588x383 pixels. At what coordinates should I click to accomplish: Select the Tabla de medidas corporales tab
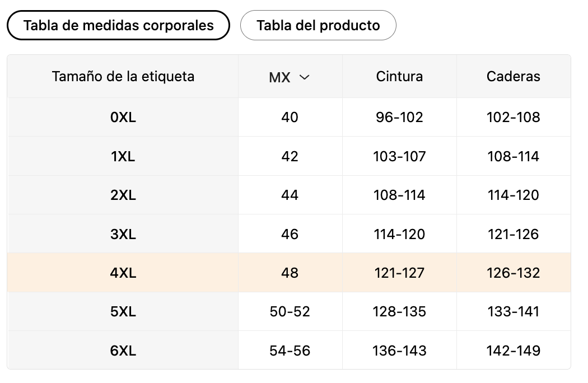(118, 25)
